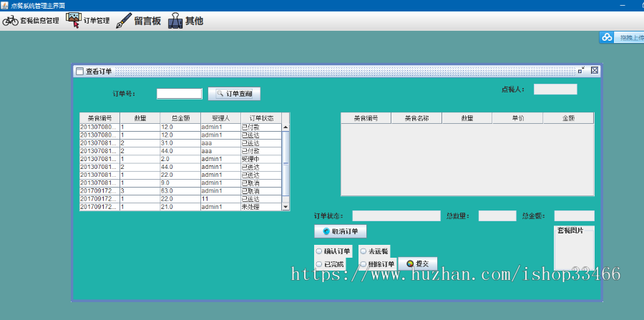Click the 美食名称 column header
The height and width of the screenshot is (320, 644).
pyautogui.click(x=416, y=118)
